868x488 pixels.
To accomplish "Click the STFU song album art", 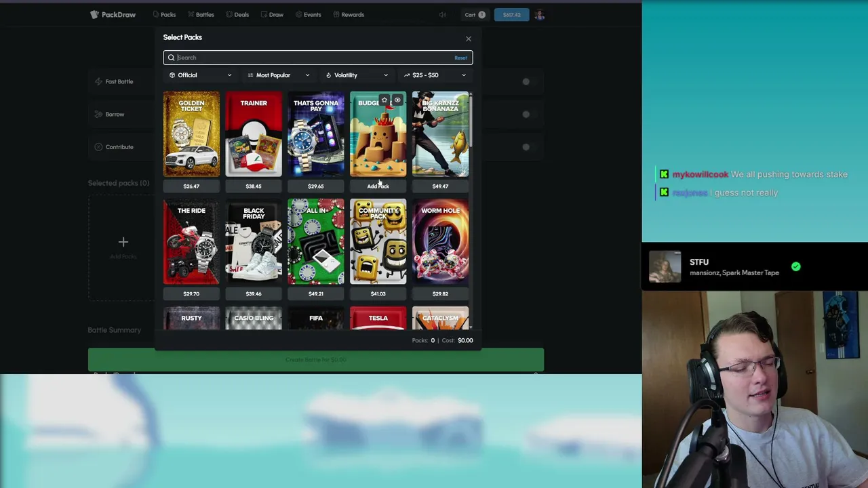I will coord(665,267).
